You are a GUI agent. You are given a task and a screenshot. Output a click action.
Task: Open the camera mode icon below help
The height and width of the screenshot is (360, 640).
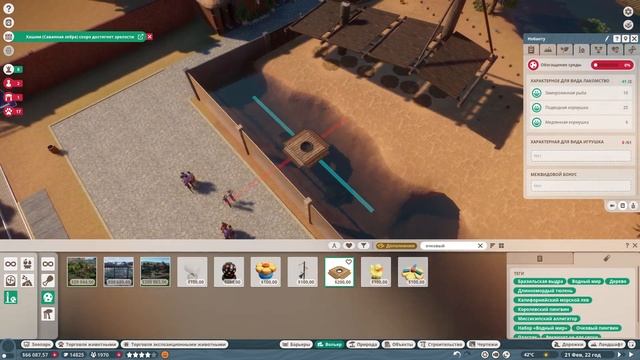point(9,22)
